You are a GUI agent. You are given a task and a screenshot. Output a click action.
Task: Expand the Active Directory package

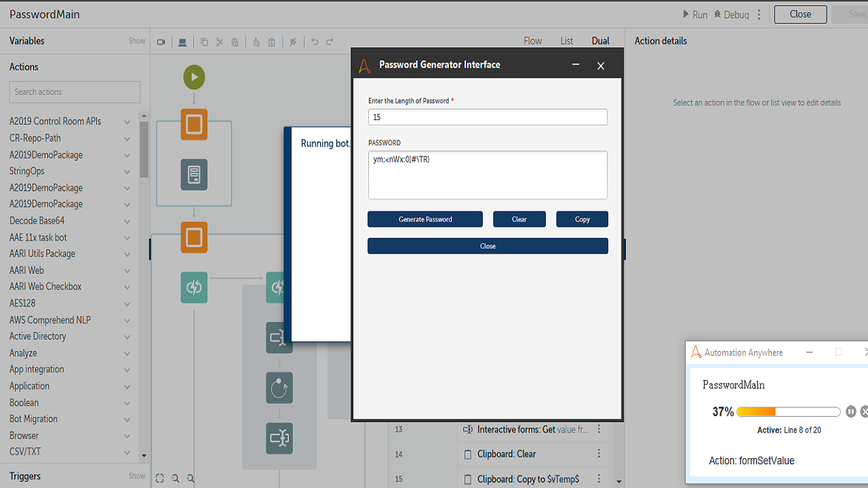click(127, 337)
